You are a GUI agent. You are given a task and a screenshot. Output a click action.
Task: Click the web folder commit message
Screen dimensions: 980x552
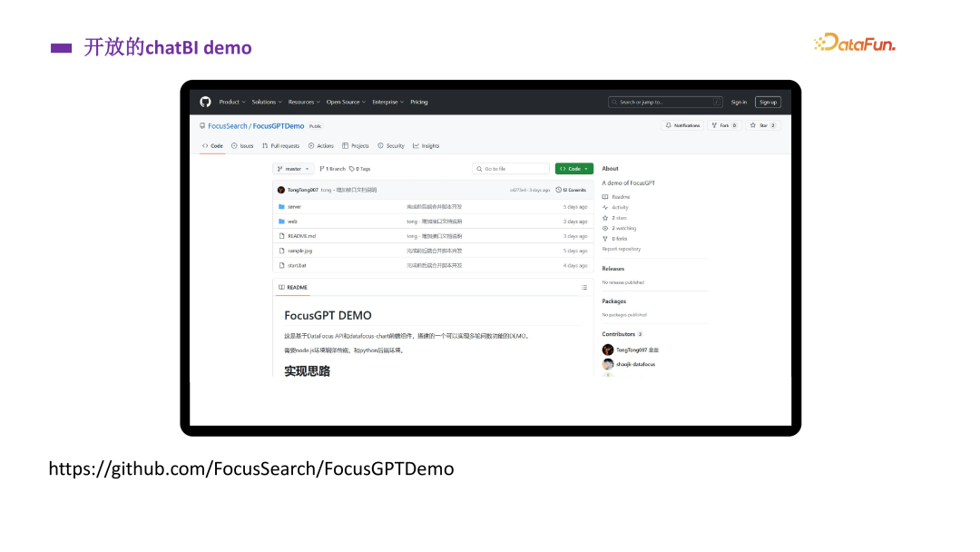pos(435,222)
